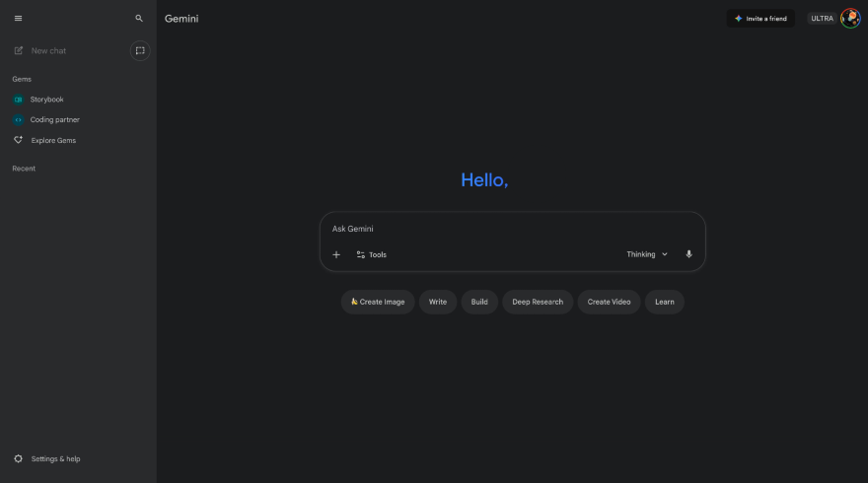Open temporary chat dashed-square icon
This screenshot has width=868, height=483.
click(x=140, y=51)
